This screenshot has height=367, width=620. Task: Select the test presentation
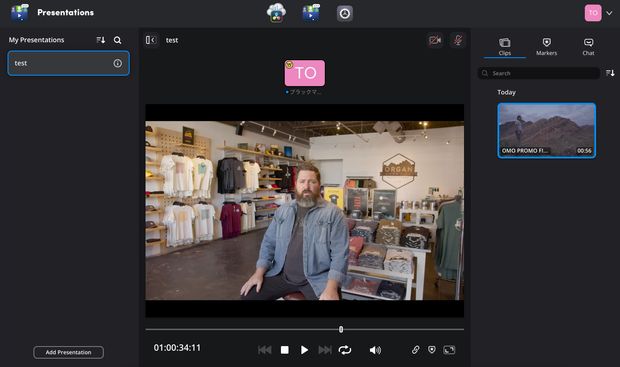pos(68,63)
